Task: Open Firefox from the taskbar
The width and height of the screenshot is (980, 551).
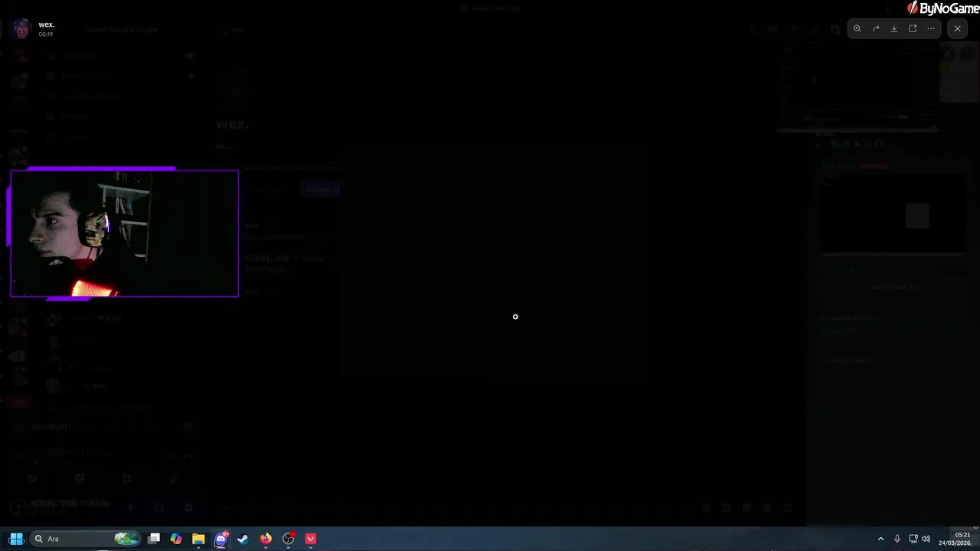Action: (x=266, y=539)
